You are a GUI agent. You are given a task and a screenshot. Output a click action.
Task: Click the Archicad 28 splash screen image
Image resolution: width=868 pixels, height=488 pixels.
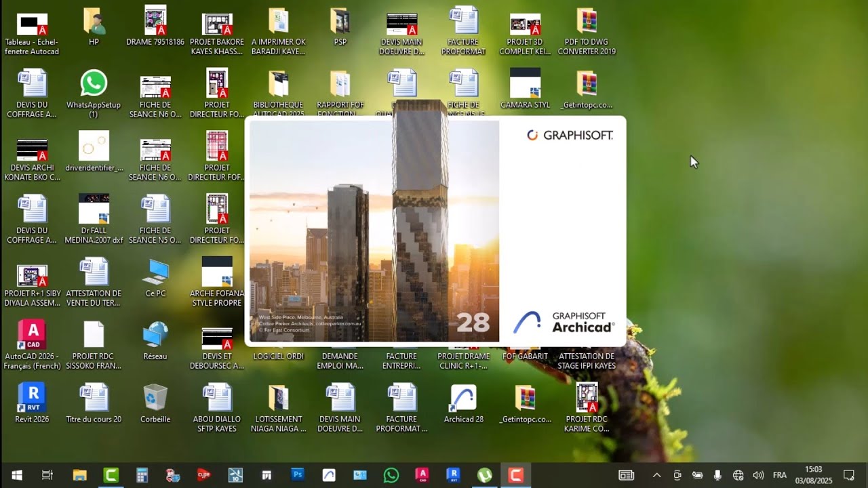pos(374,231)
